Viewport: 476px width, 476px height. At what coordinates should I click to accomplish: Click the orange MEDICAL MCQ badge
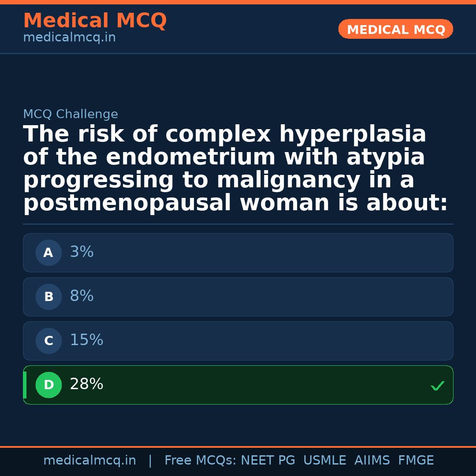pyautogui.click(x=395, y=30)
